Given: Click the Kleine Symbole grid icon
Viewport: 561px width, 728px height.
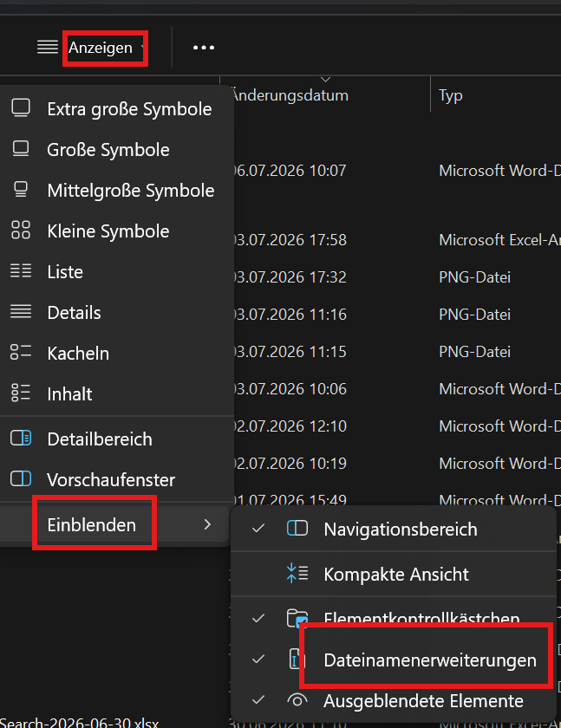Looking at the screenshot, I should point(21,230).
